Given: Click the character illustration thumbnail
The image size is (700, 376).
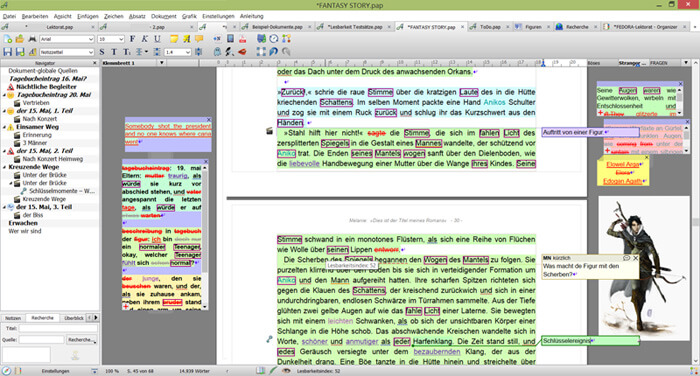Looking at the screenshot, I should (x=644, y=268).
